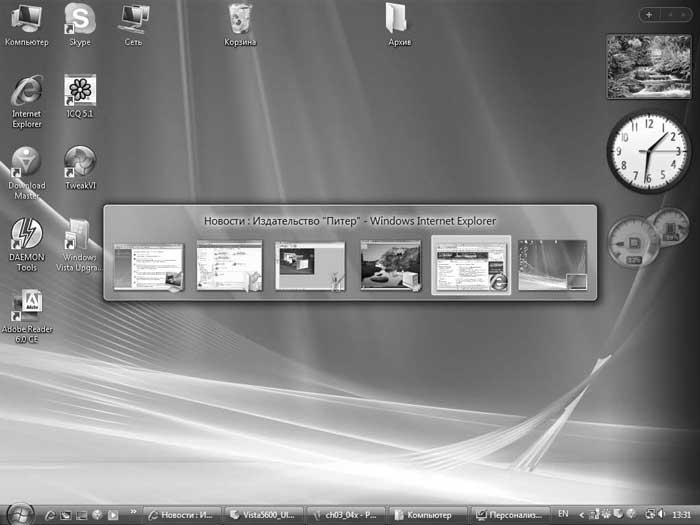Open the EN language indicator in the taskbar

click(563, 514)
